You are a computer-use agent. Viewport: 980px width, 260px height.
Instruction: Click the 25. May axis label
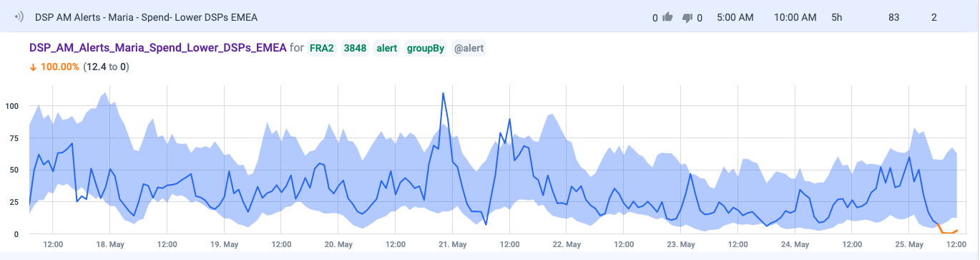click(x=909, y=244)
